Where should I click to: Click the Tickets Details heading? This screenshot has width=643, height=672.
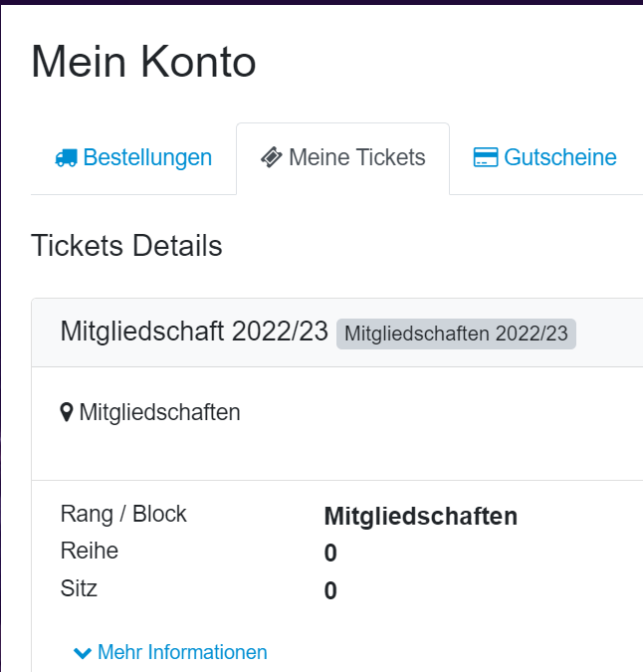pyautogui.click(x=126, y=246)
